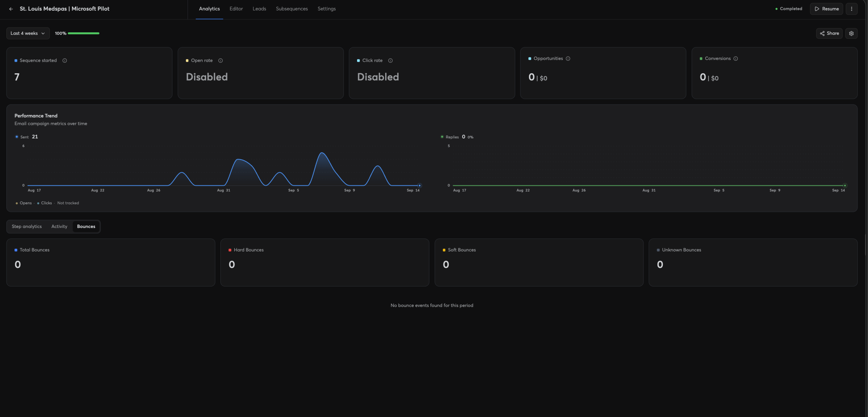Switch to the Analytics tab
This screenshot has height=417, width=868.
tap(209, 9)
